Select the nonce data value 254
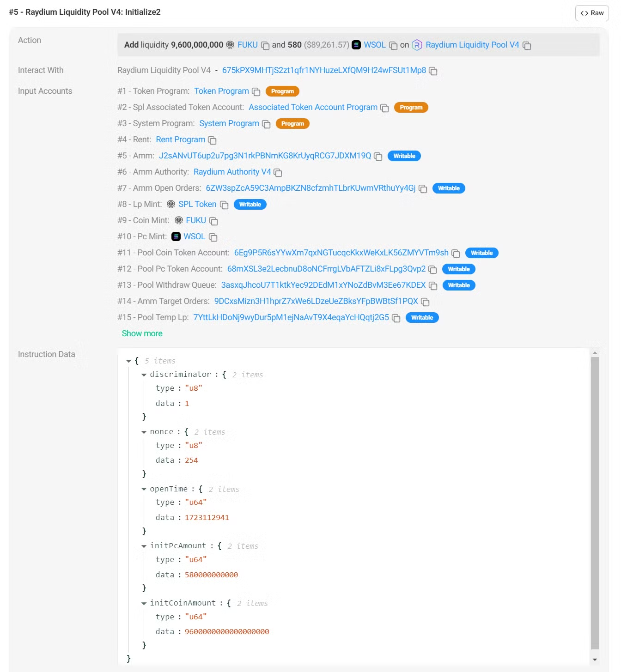 pos(191,460)
